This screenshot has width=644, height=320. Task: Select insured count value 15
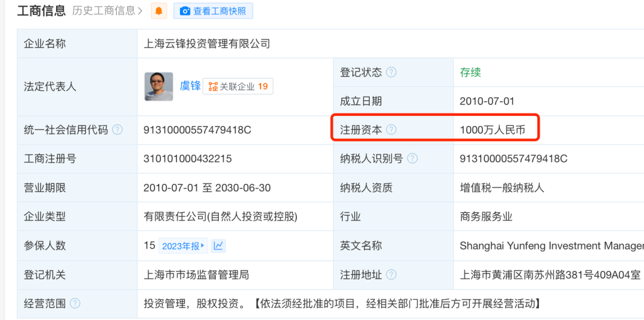click(149, 246)
